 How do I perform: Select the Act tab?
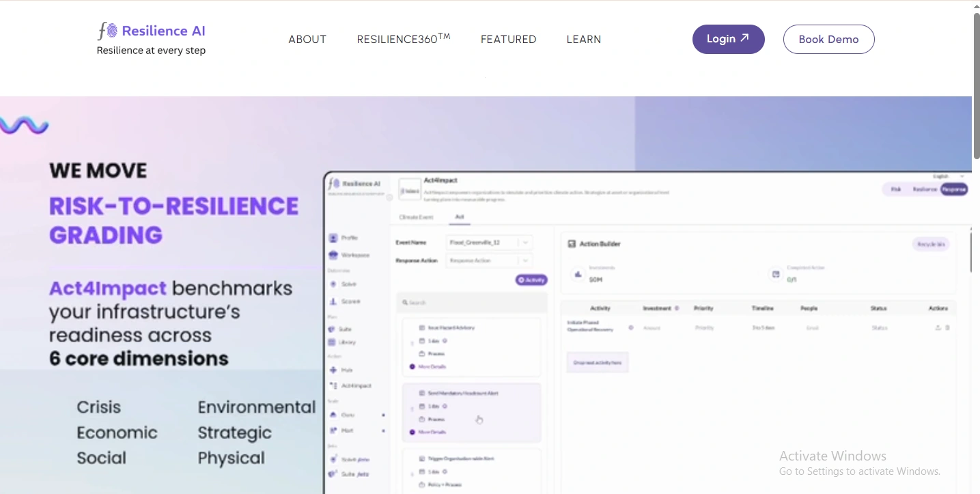[460, 217]
